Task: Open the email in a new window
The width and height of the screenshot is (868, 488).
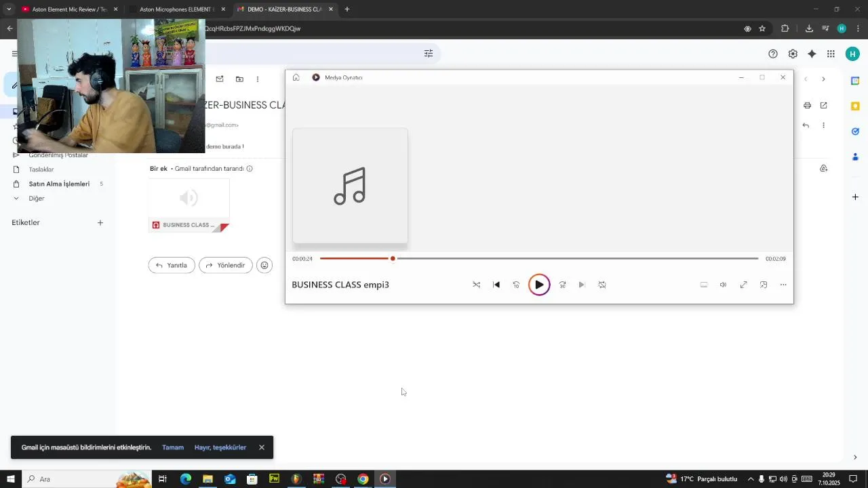Action: [x=823, y=105]
